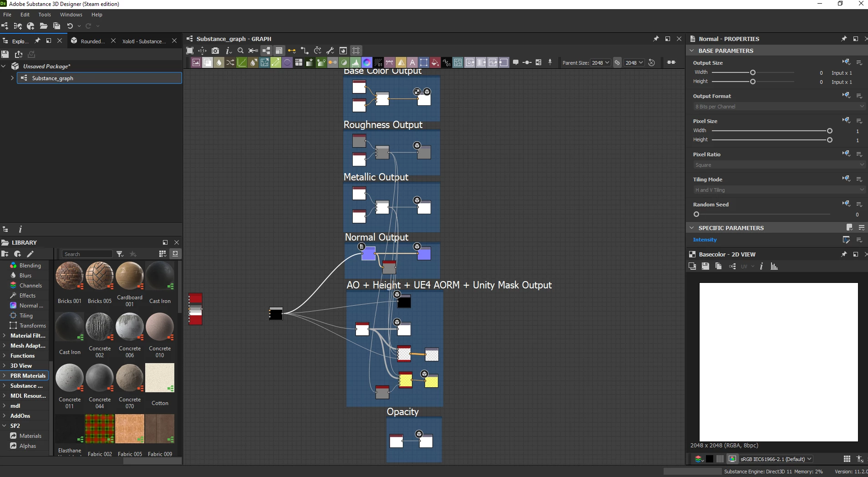The height and width of the screenshot is (477, 868).
Task: Adjust the Output Size Width slider handle
Action: [x=753, y=72]
